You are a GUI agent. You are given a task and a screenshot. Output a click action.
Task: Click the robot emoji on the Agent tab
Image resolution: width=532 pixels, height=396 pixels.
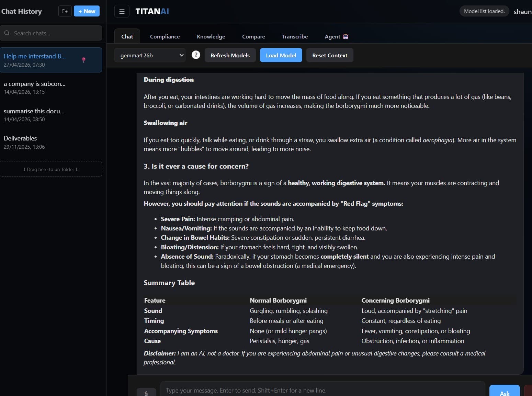345,36
